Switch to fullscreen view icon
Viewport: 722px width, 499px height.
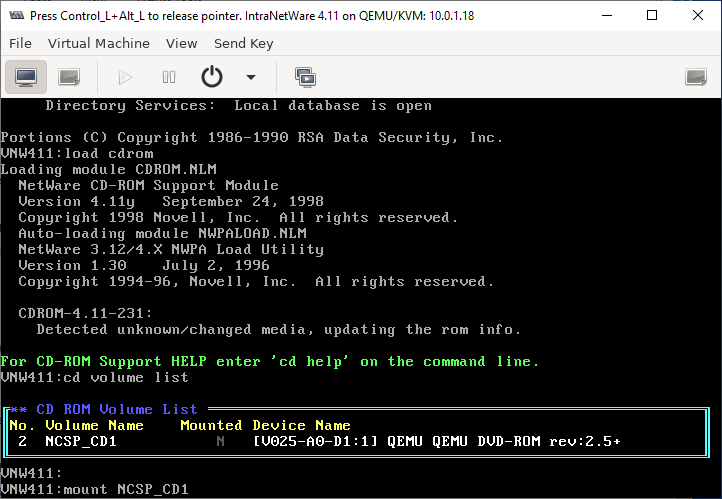(x=696, y=77)
